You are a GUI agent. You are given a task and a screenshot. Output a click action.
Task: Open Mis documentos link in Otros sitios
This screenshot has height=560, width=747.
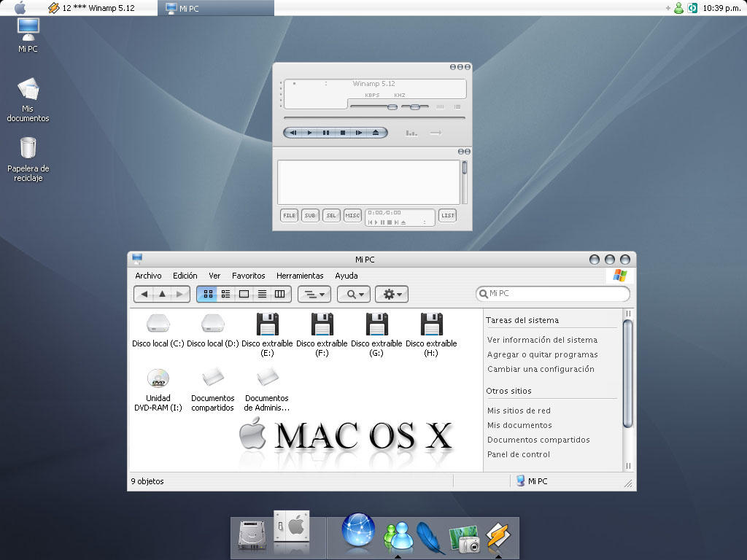519,425
